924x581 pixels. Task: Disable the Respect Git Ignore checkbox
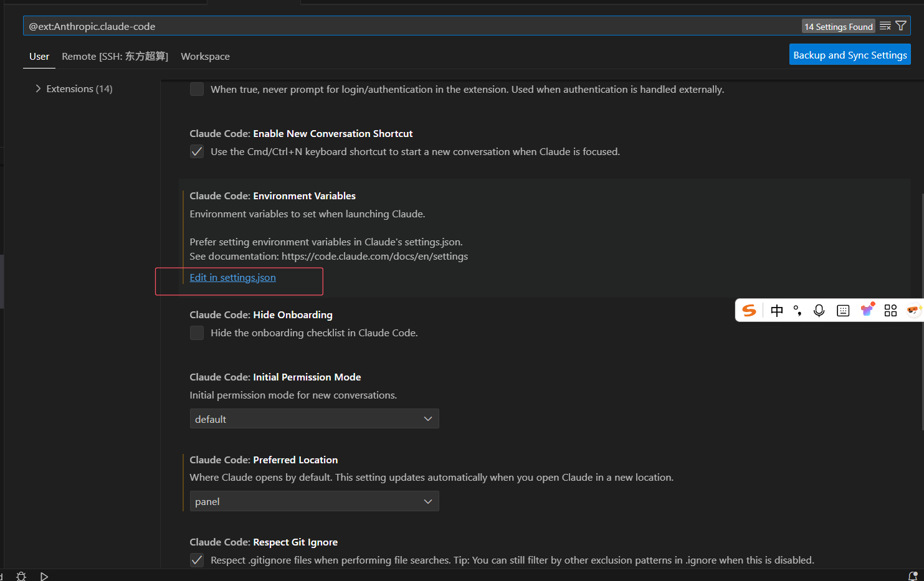tap(197, 560)
